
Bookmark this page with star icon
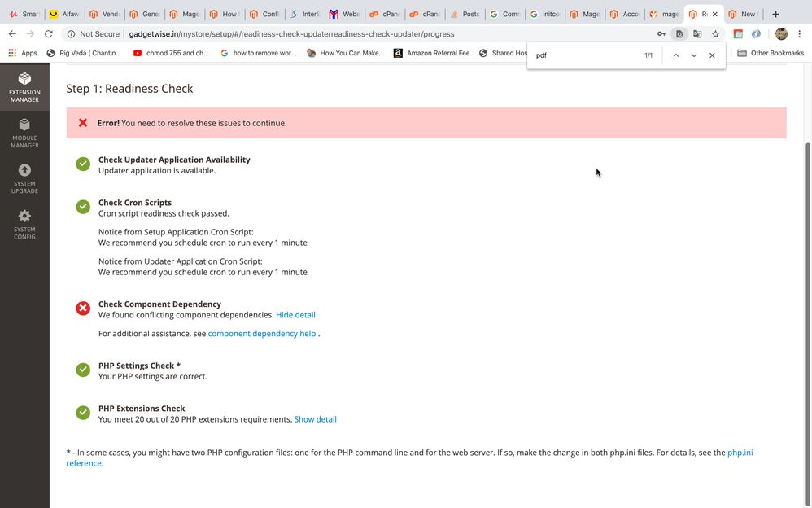tap(715, 33)
